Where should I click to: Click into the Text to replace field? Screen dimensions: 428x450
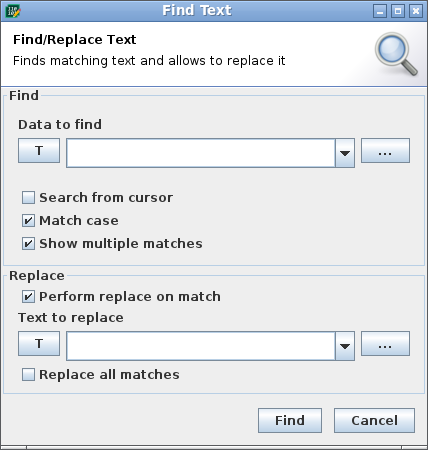[201, 346]
